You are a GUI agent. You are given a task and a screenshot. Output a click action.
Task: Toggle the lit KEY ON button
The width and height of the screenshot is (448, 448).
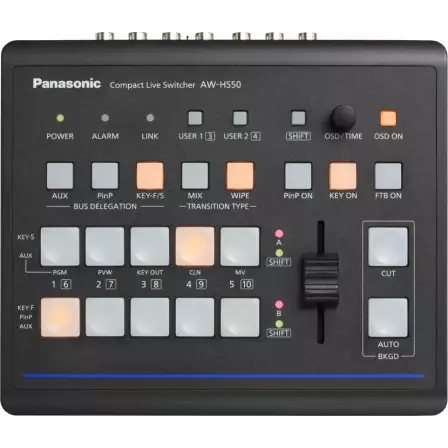coord(343,176)
